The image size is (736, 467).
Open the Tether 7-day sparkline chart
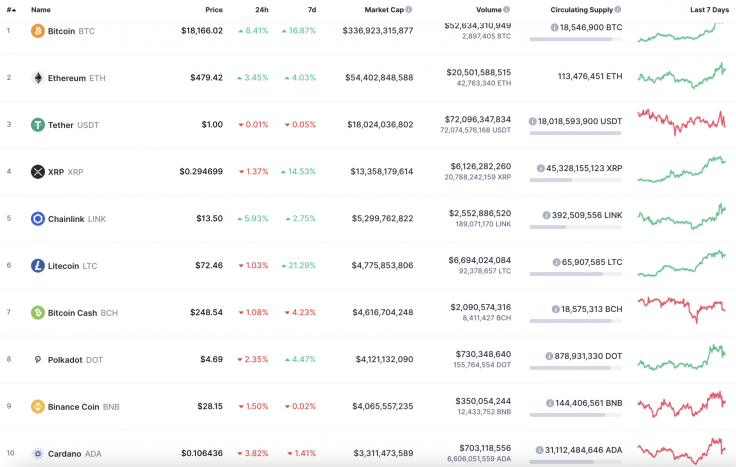point(681,122)
